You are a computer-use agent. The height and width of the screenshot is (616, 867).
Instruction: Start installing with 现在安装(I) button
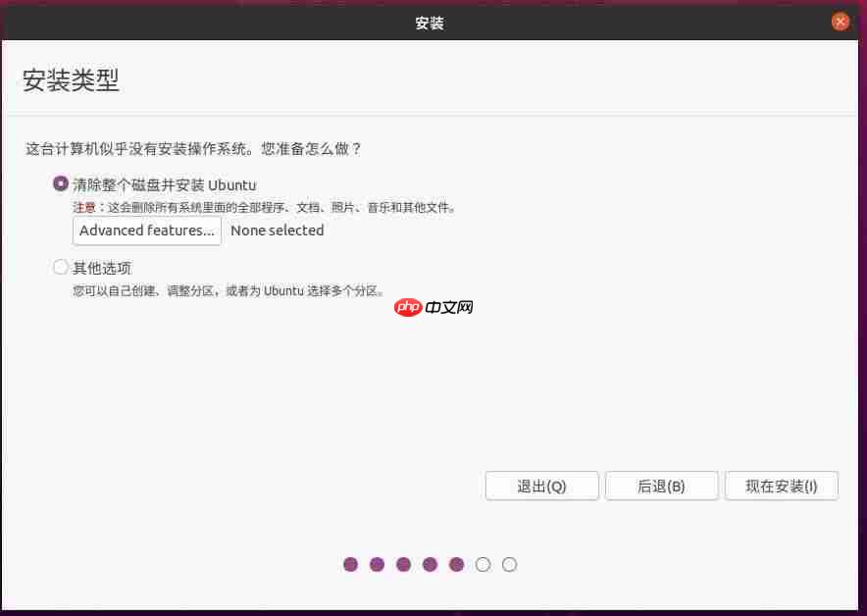782,487
